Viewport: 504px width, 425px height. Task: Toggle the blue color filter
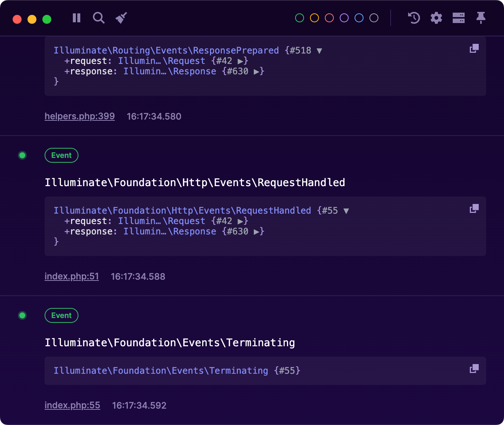tap(359, 17)
